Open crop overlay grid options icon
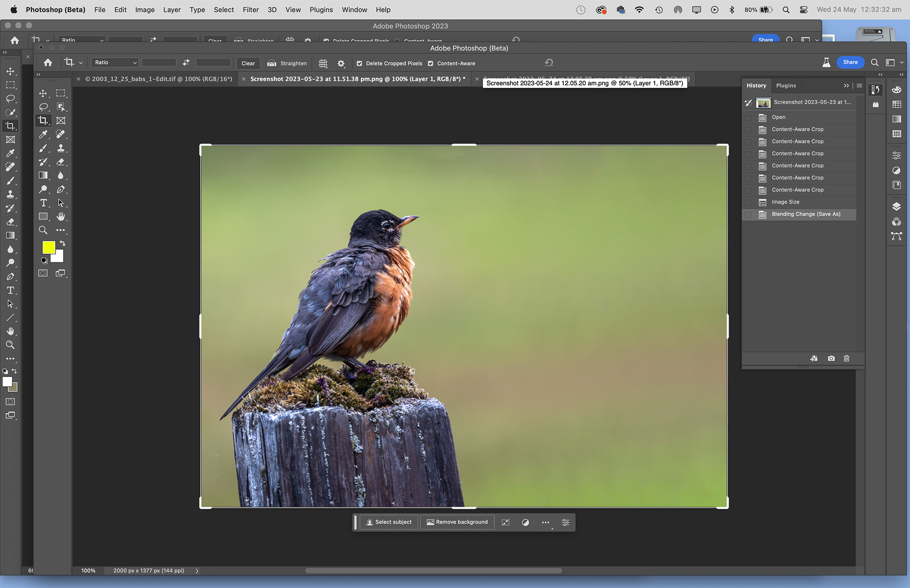The image size is (910, 588). 323,63
